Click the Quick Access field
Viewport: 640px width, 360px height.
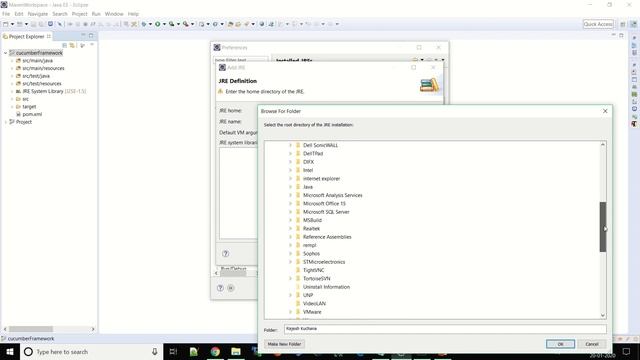pos(598,24)
